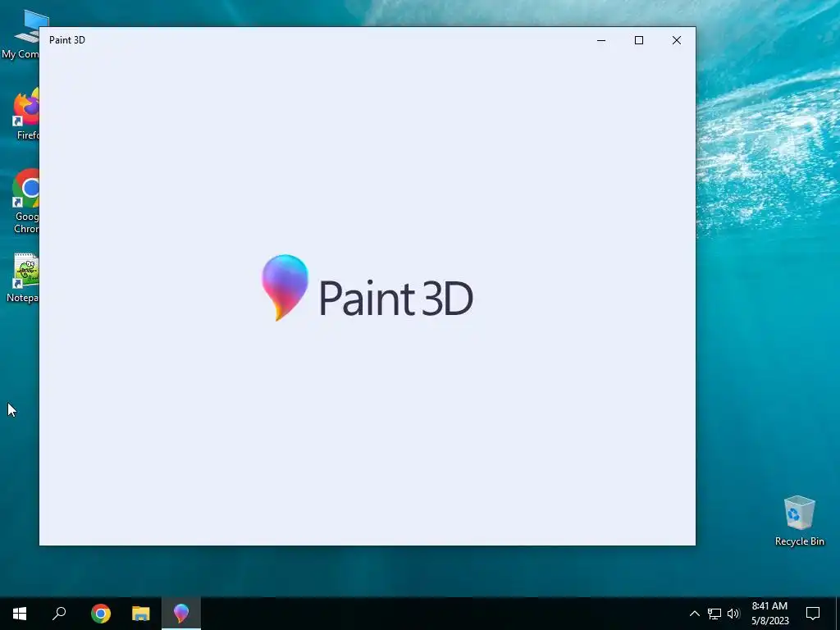Select the My Computer desktop icon
840x630 pixels.
(21, 34)
